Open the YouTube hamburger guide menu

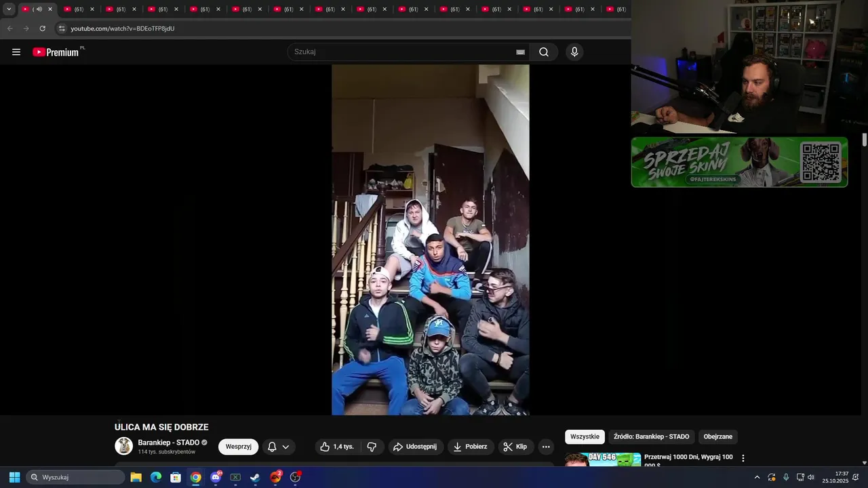[16, 52]
